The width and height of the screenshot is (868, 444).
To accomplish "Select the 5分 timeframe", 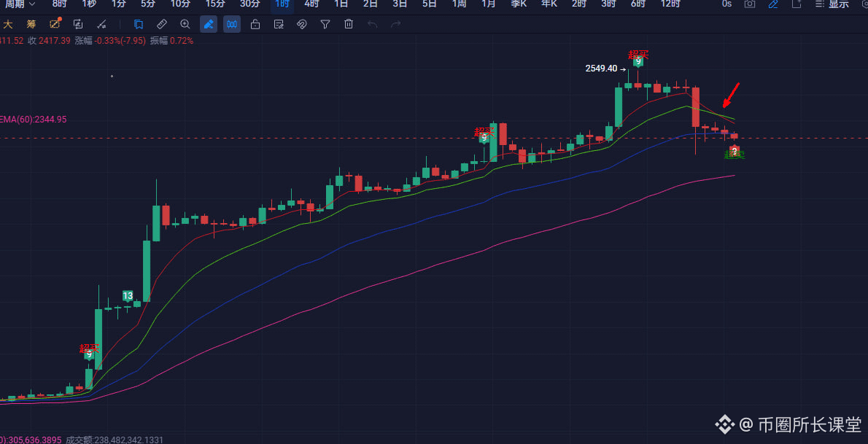I will pyautogui.click(x=148, y=4).
